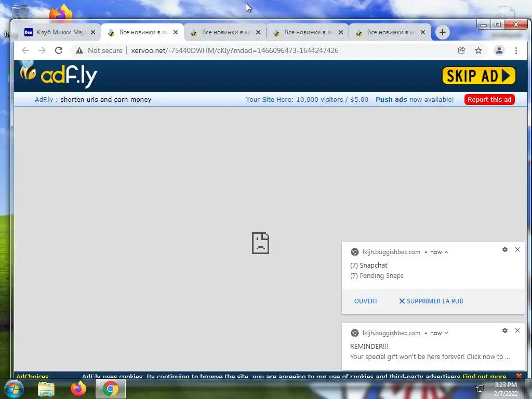
Task: Dismiss the REMINDER notification with X
Action: (517, 330)
